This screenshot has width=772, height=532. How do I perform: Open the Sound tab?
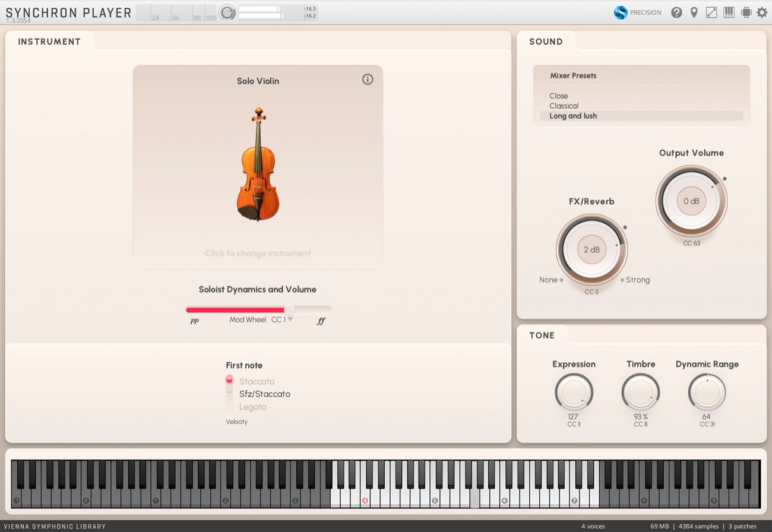(x=546, y=41)
